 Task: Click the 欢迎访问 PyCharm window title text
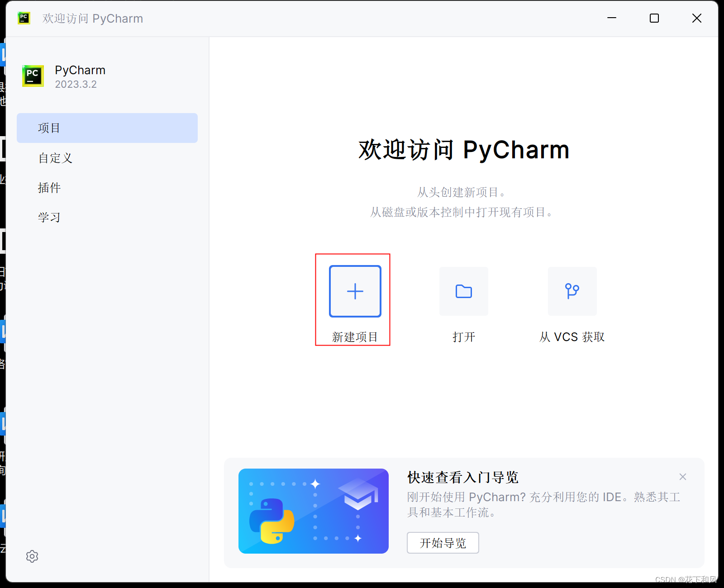point(93,19)
